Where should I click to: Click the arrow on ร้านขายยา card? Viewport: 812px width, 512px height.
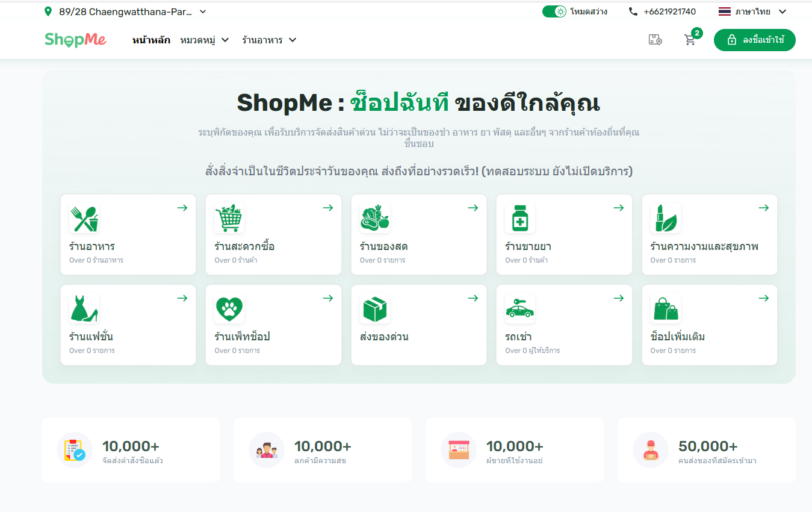[x=619, y=208]
